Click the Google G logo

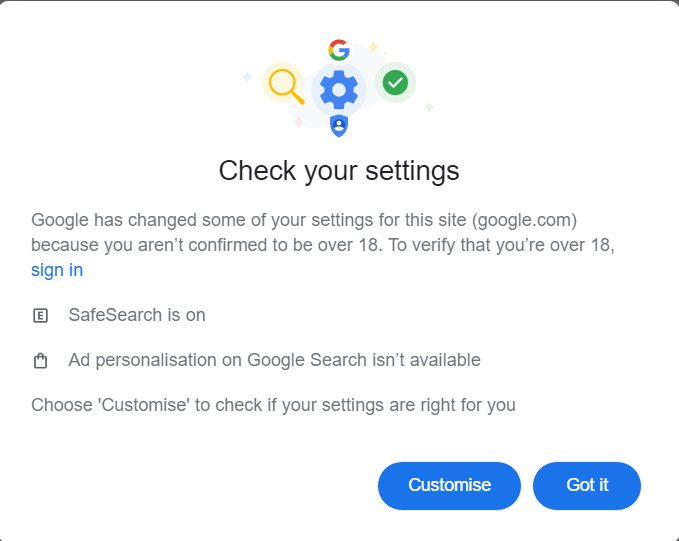pos(339,50)
